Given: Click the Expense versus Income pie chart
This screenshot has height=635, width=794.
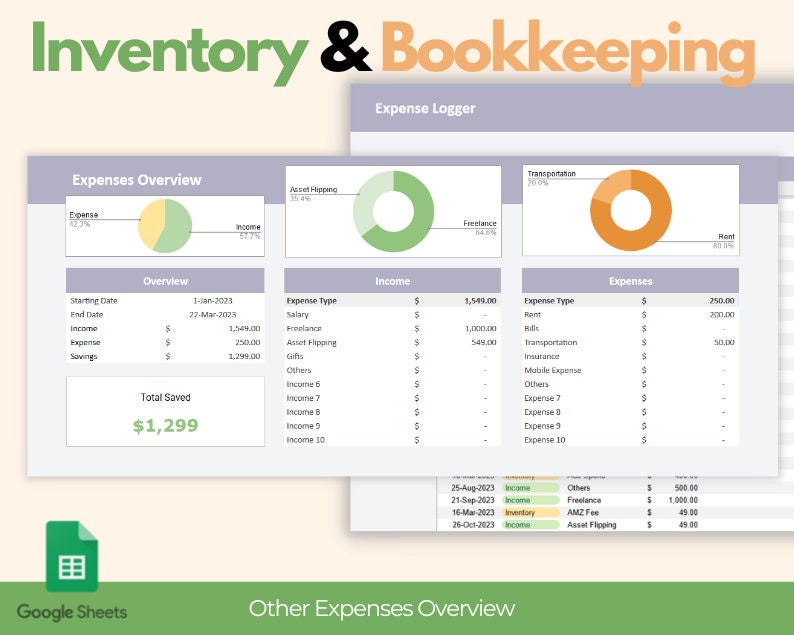Looking at the screenshot, I should tap(165, 226).
